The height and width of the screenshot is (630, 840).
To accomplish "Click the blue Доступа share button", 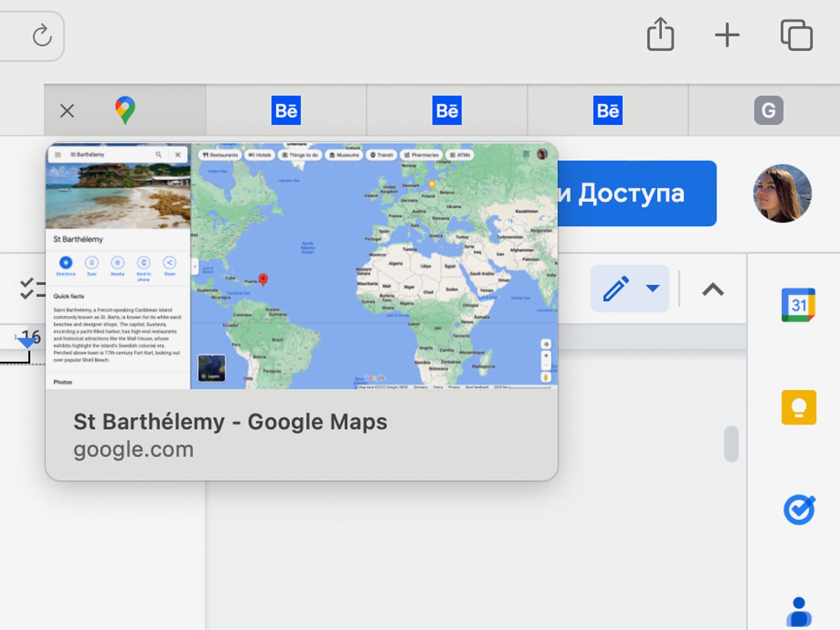I will click(637, 193).
